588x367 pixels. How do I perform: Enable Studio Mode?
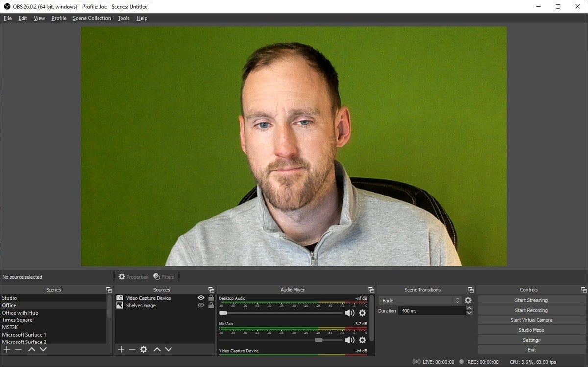tap(531, 330)
